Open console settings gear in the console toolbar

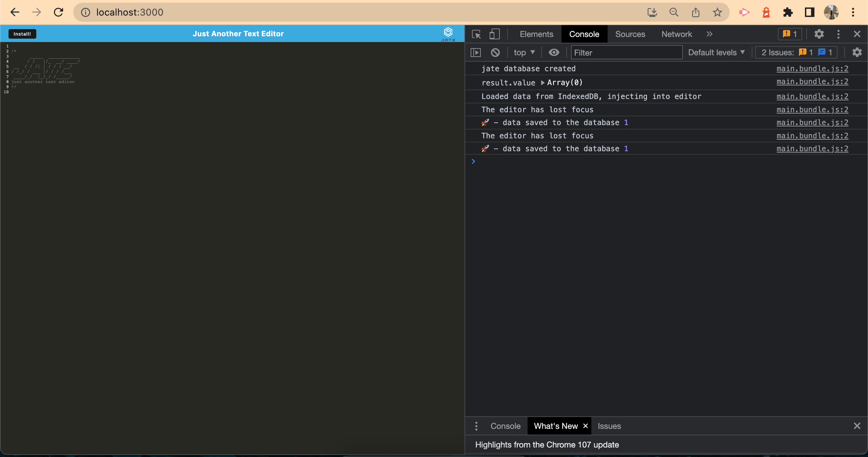coord(857,52)
